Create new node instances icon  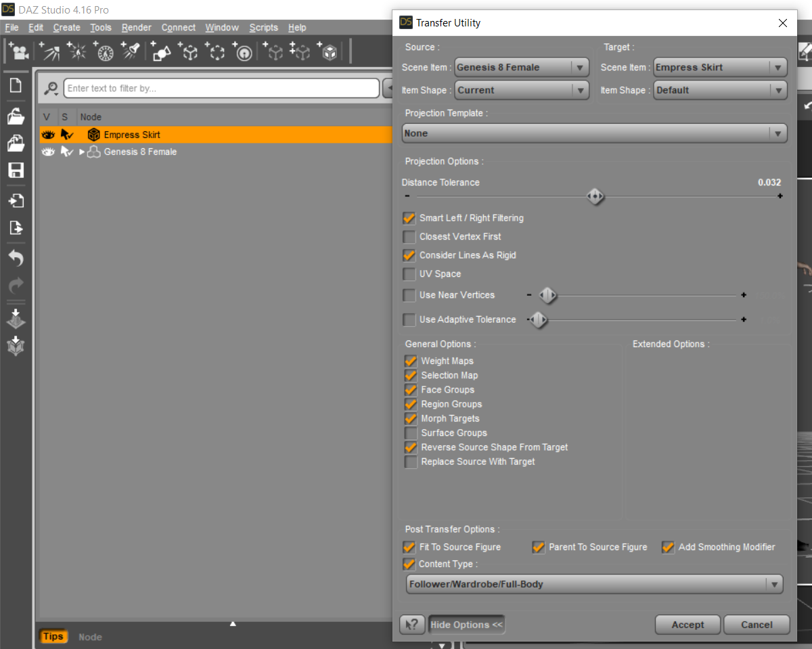coord(300,51)
